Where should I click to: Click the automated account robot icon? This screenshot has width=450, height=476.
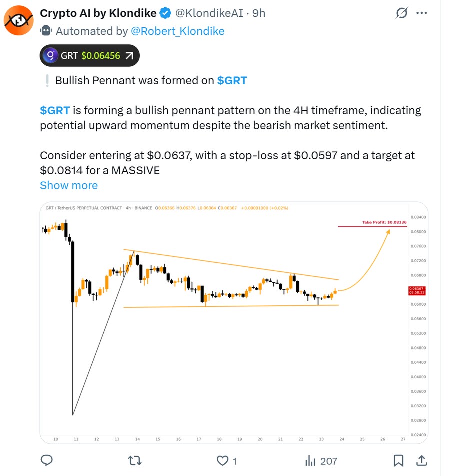point(46,31)
